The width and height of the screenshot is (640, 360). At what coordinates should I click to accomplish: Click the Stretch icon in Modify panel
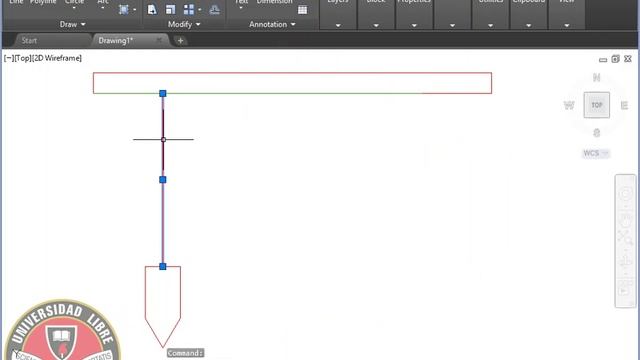(x=152, y=9)
